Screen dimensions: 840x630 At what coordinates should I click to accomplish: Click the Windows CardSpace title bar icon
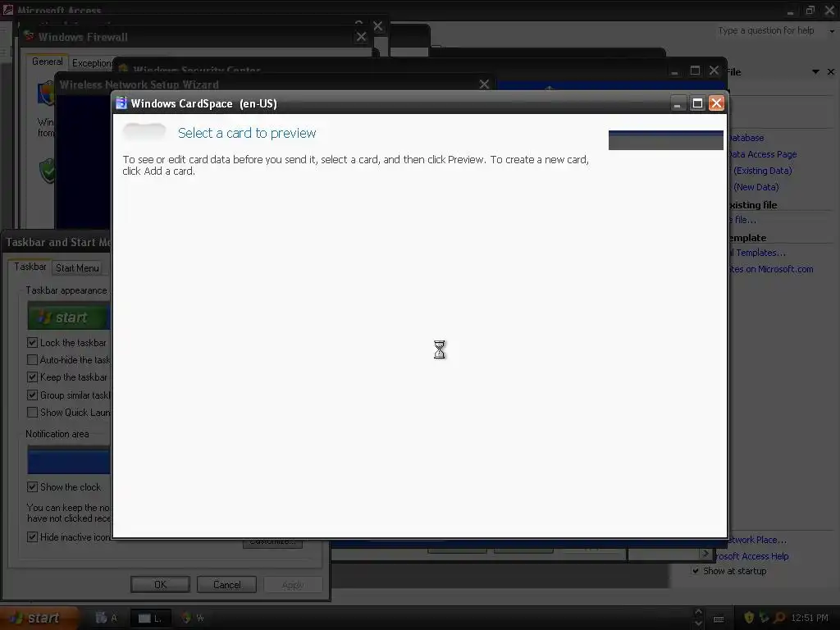pyautogui.click(x=121, y=103)
